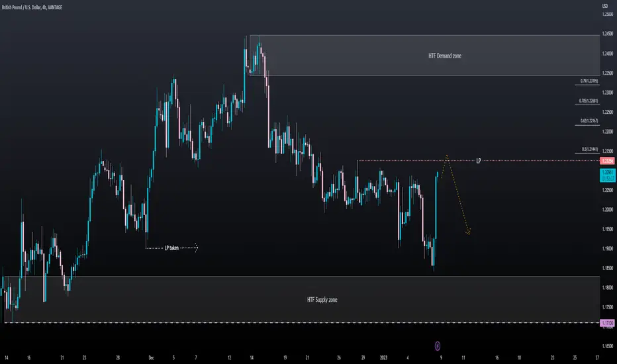The height and width of the screenshot is (364, 617).
Task: Click the '27' date on time axis
Action: 597,357
